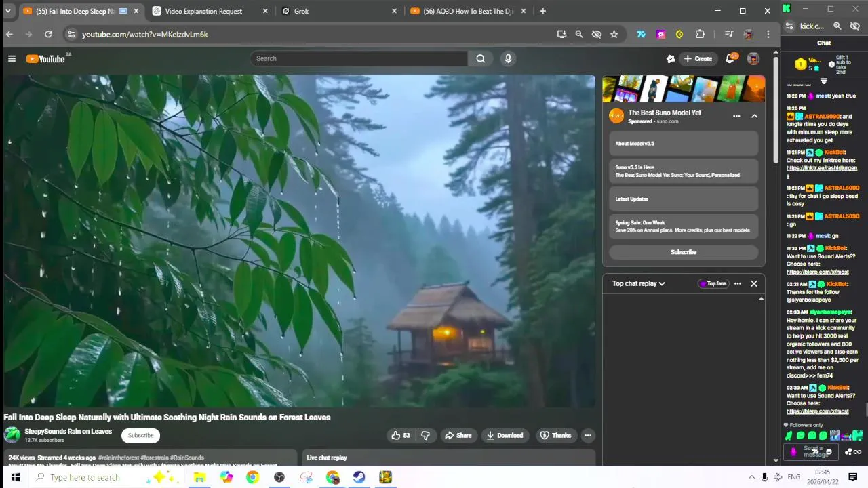The width and height of the screenshot is (868, 488).
Task: Open YouTube notifications bell
Action: point(730,59)
